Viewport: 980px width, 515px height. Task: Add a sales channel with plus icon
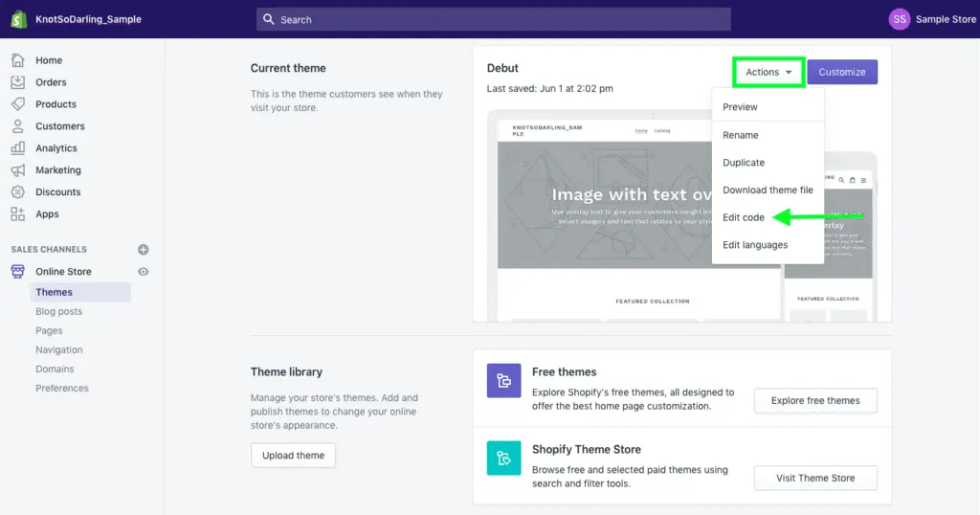[144, 250]
